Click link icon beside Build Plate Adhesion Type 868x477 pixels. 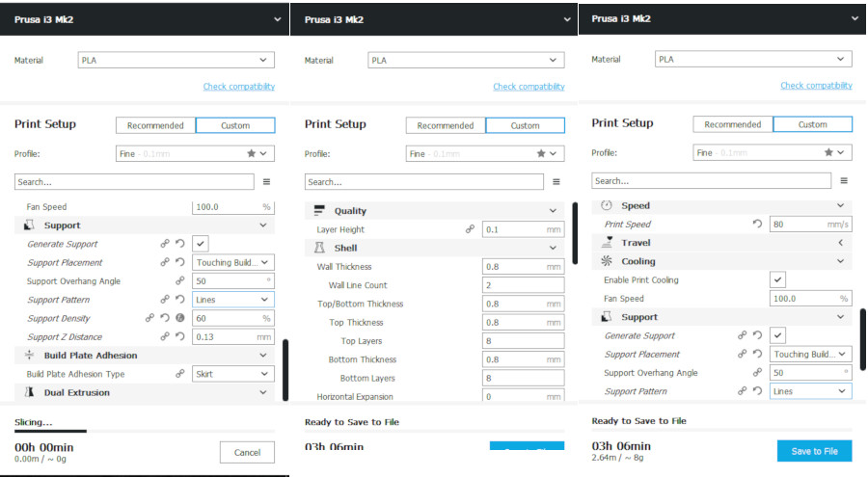pyautogui.click(x=179, y=374)
